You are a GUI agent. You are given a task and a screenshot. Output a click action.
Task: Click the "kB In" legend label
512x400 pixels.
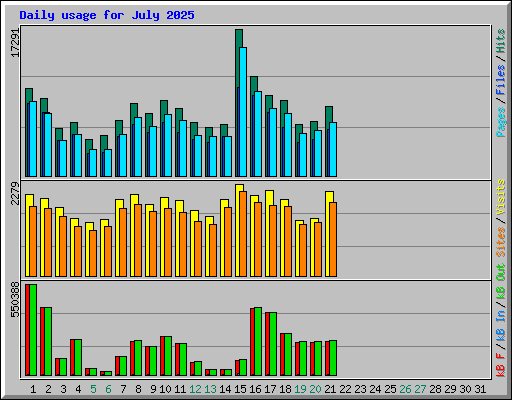click(501, 326)
